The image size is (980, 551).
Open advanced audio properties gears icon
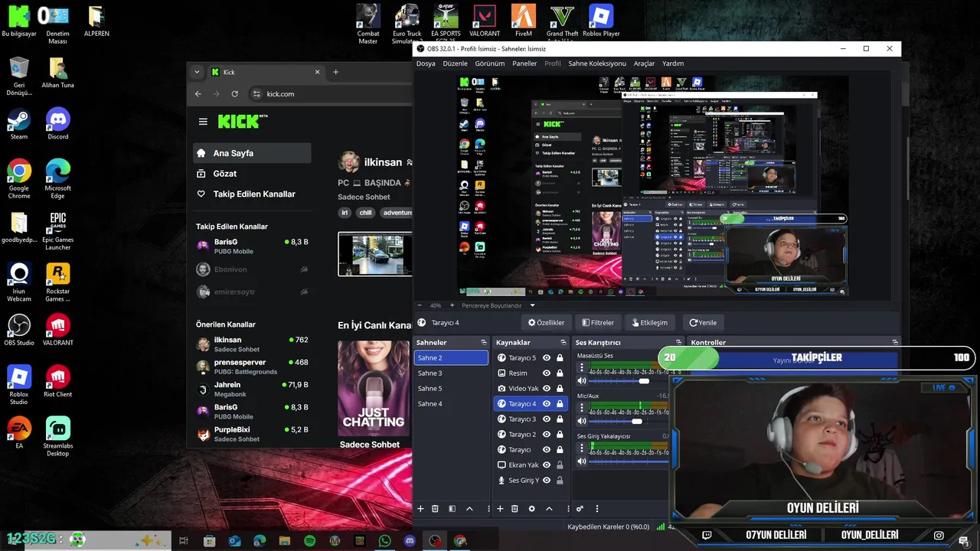point(580,509)
